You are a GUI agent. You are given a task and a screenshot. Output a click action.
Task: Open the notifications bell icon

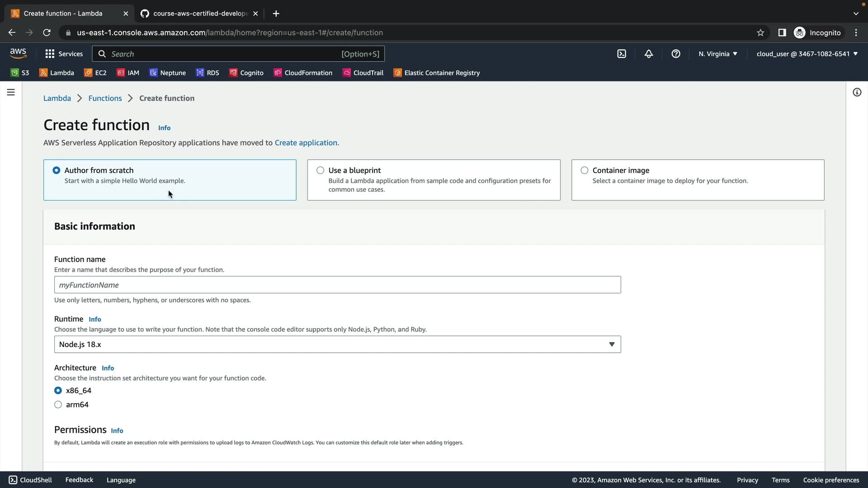point(649,54)
